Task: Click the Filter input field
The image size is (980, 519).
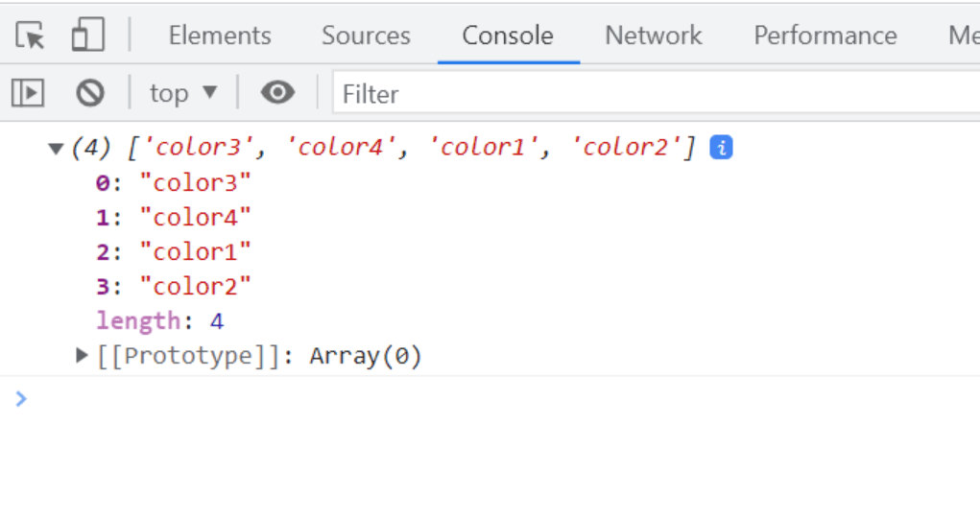Action: 653,94
